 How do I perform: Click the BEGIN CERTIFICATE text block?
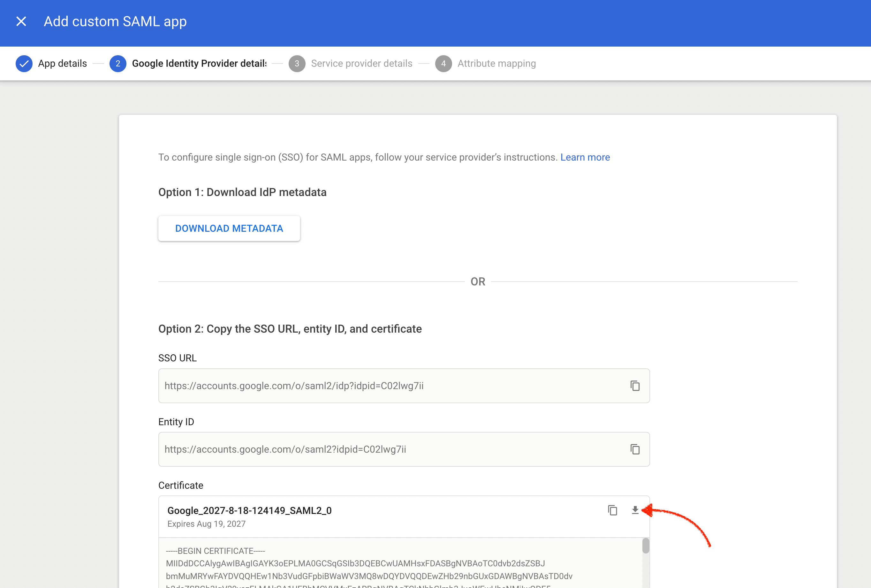(x=215, y=551)
